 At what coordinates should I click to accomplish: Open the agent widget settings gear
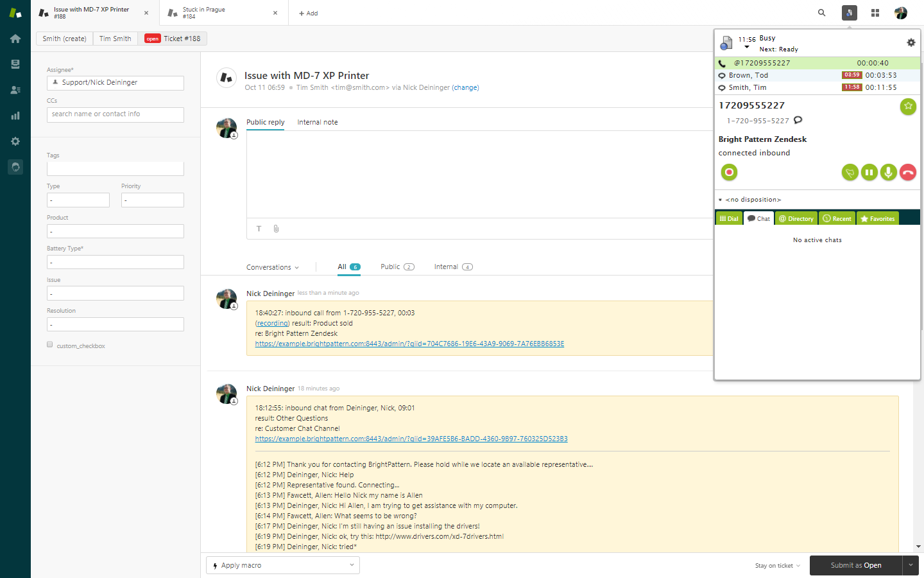point(911,42)
